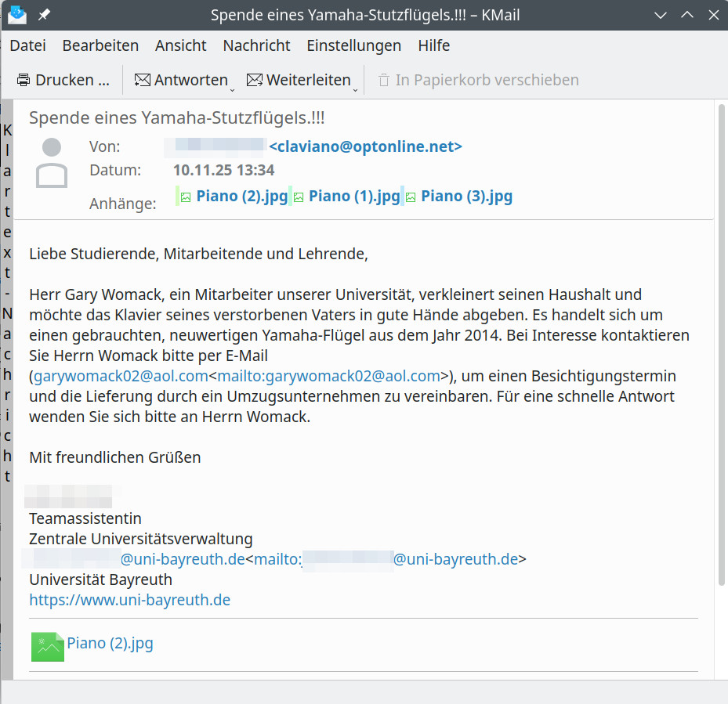Open the Nachricht menu
The image size is (728, 704).
click(256, 45)
